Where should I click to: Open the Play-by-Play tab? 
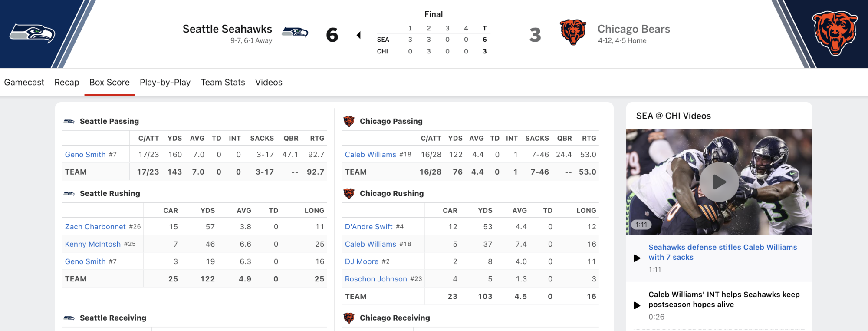[165, 82]
